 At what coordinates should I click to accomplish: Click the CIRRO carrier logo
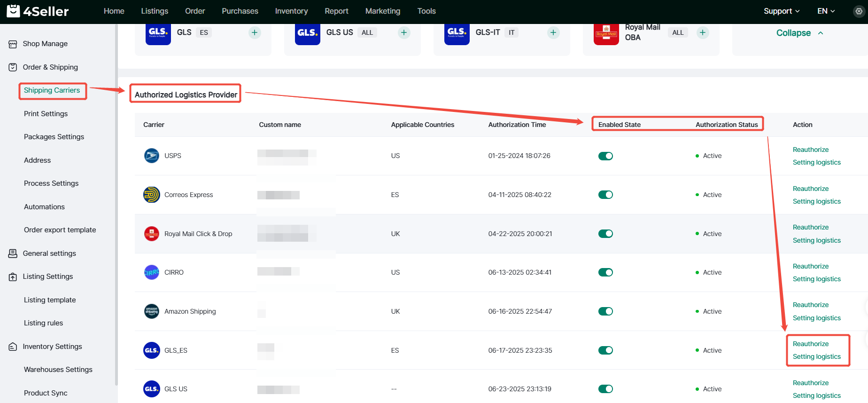[152, 272]
